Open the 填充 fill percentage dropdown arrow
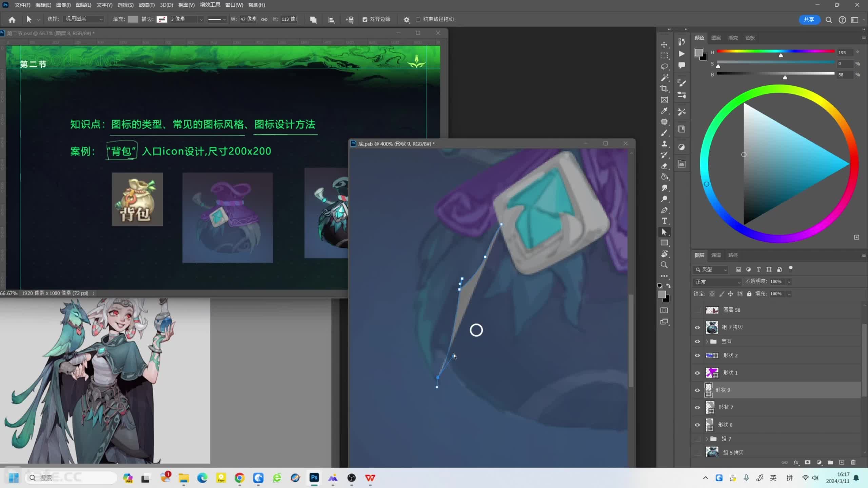The image size is (868, 488). [789, 294]
